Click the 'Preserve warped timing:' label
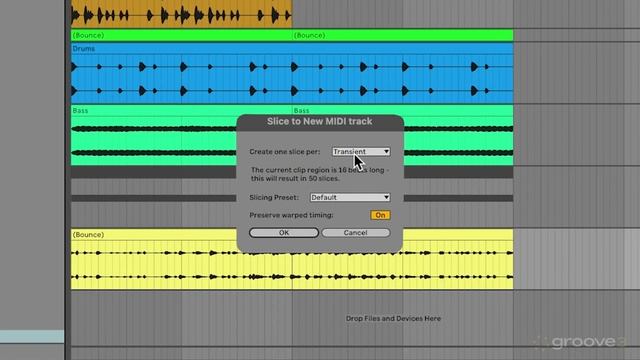 291,215
